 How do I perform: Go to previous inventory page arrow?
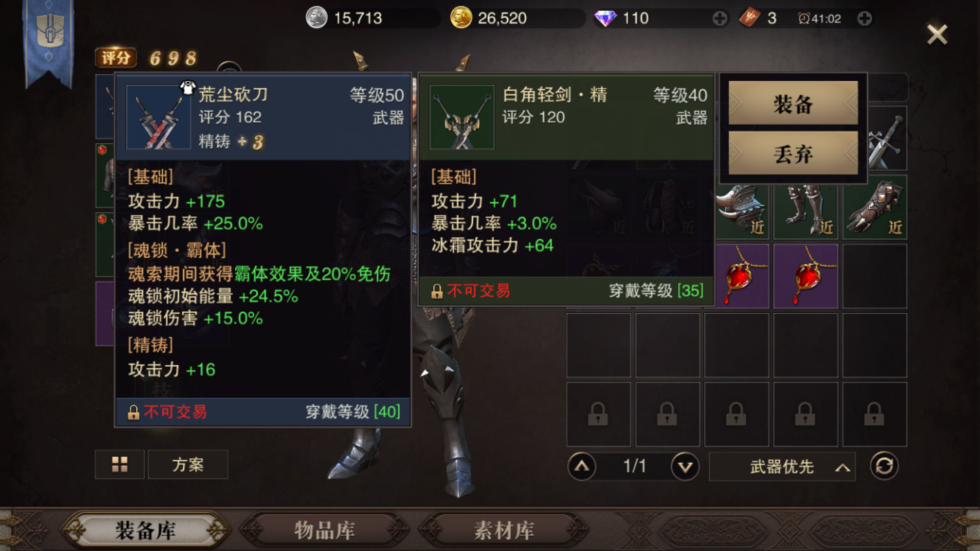[582, 466]
